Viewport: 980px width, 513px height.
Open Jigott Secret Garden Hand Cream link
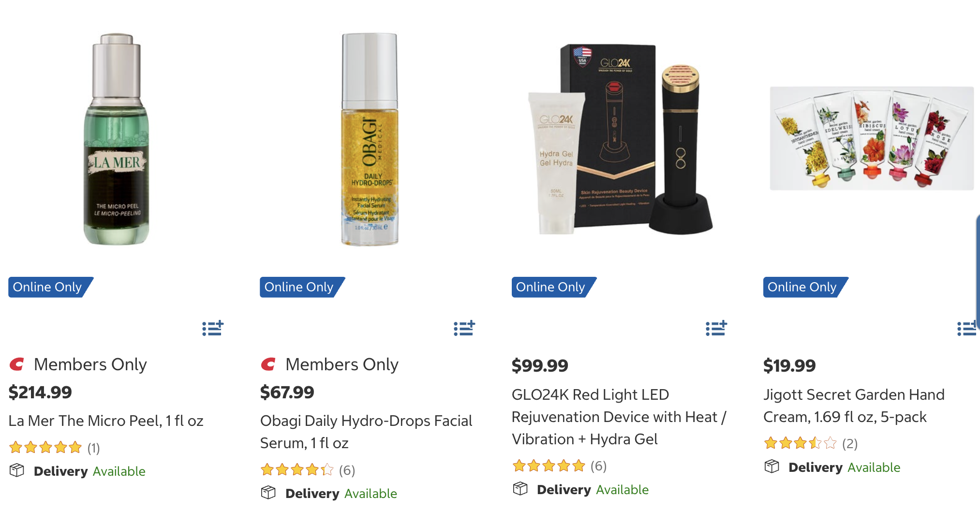point(854,406)
